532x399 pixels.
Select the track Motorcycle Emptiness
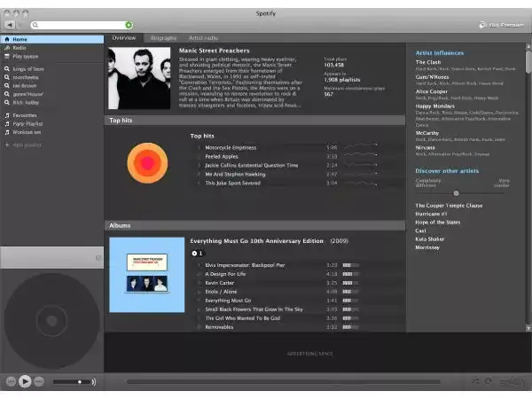[231, 147]
